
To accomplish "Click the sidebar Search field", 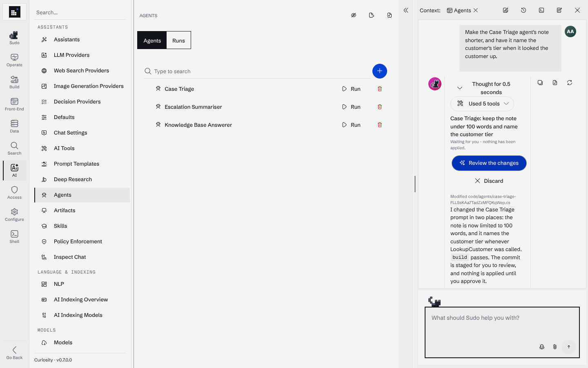I will (80, 12).
